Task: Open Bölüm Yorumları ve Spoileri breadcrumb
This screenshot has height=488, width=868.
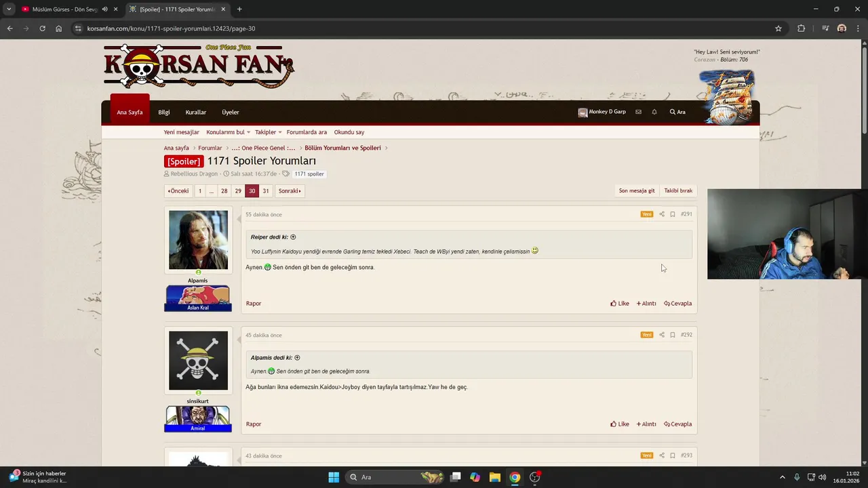Action: (x=342, y=148)
